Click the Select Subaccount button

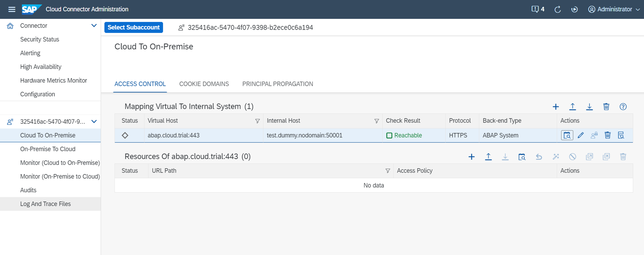tap(133, 28)
